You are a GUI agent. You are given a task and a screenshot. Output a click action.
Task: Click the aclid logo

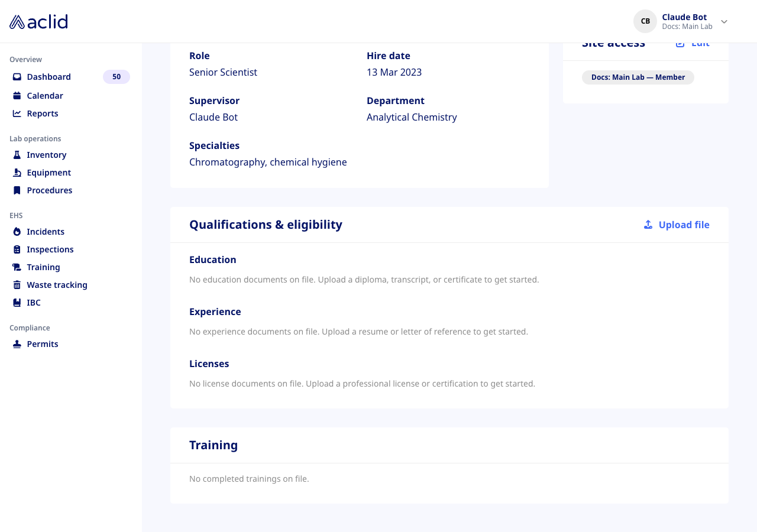pos(38,22)
